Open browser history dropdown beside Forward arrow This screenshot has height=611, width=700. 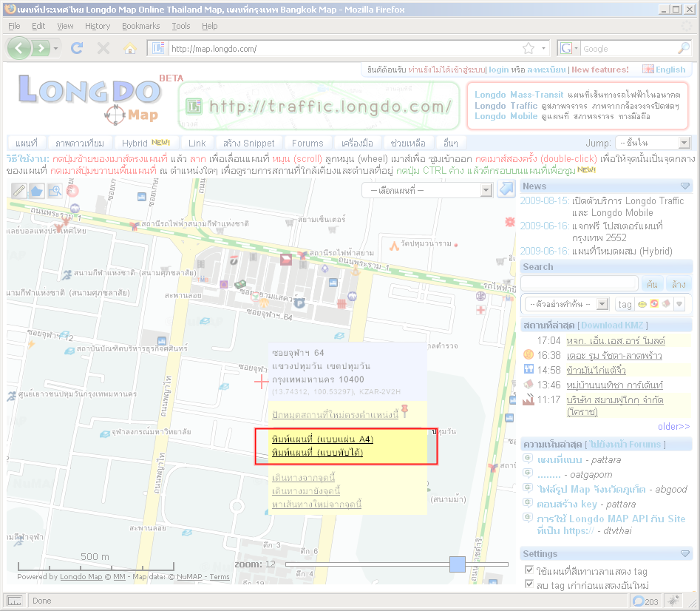pyautogui.click(x=55, y=48)
